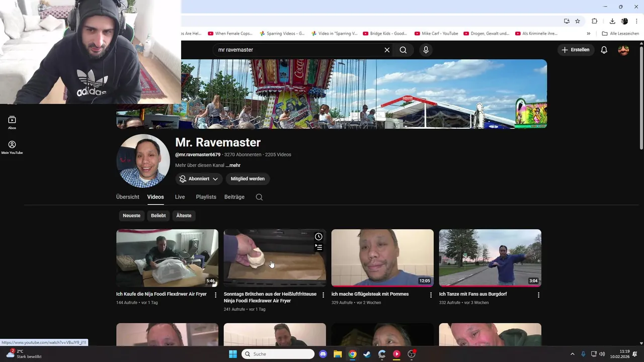
Task: Click the Mitglied werden button
Action: pos(248,178)
